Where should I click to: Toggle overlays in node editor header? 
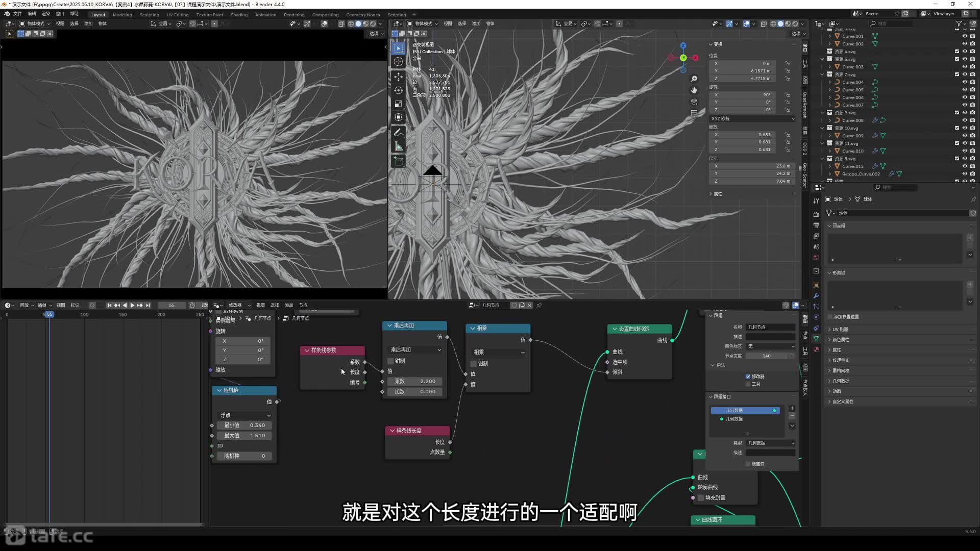[795, 305]
